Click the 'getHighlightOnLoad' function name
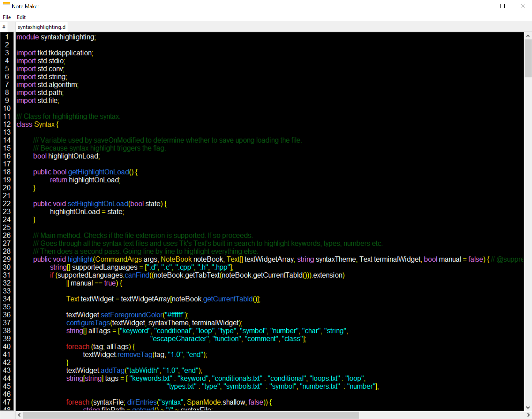Viewport: 532px width, 419px height. tap(99, 172)
